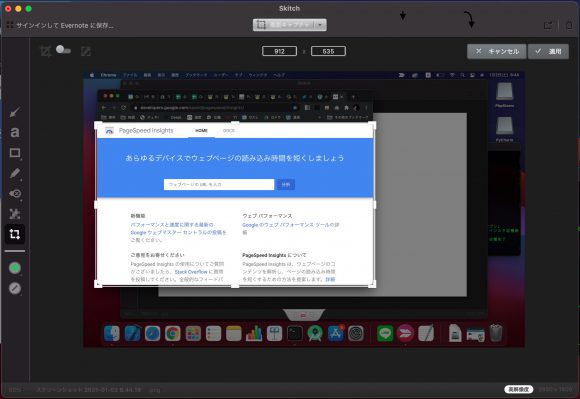Select the Rectangle shape tool
Image resolution: width=580 pixels, height=399 pixels.
(15, 153)
